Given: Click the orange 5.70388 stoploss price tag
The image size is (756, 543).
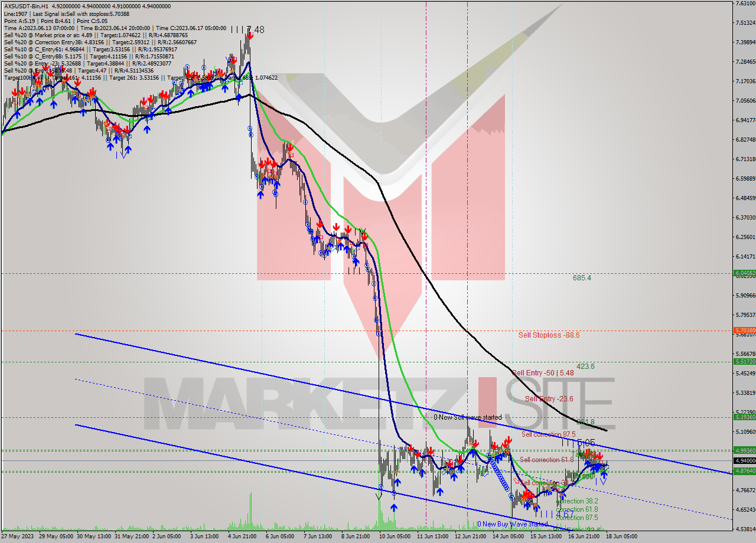Looking at the screenshot, I should (x=744, y=330).
